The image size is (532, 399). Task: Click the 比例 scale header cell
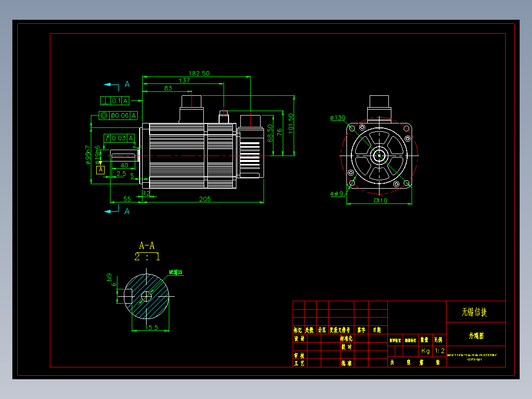[x=438, y=340]
